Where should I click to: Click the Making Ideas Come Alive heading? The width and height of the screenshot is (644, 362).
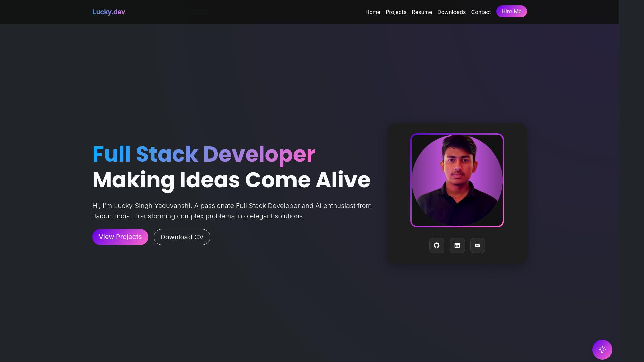click(x=231, y=180)
